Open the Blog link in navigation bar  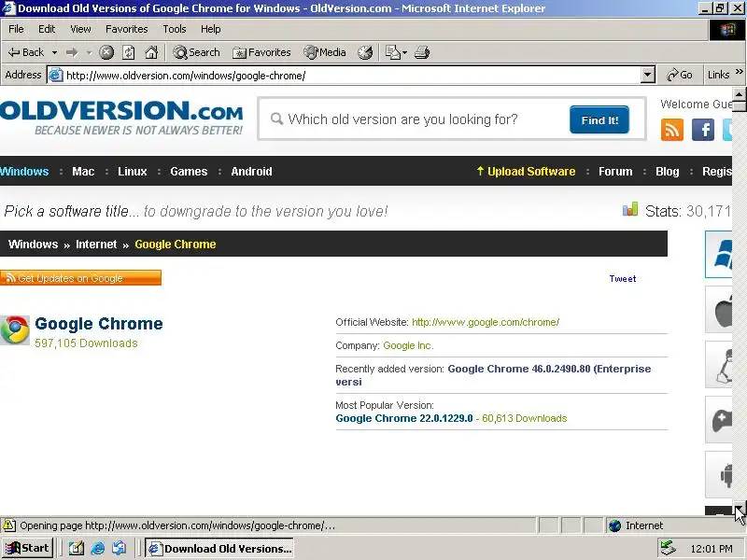668,172
